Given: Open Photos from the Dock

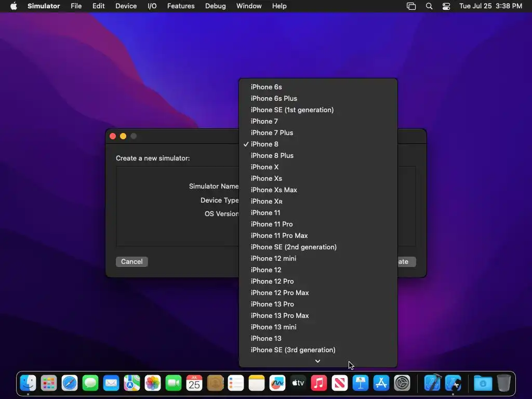Looking at the screenshot, I should (x=153, y=383).
